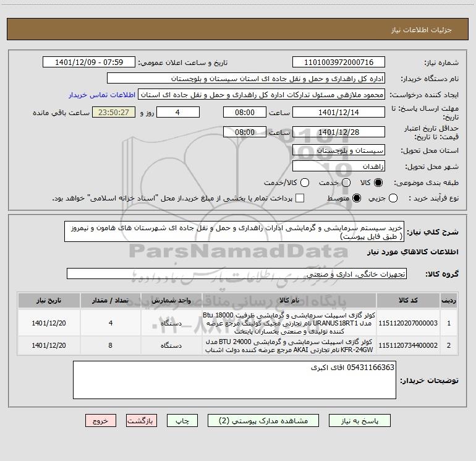Click the گروه کالا field
Image resolution: width=476 pixels, height=461 pixels.
click(x=237, y=274)
